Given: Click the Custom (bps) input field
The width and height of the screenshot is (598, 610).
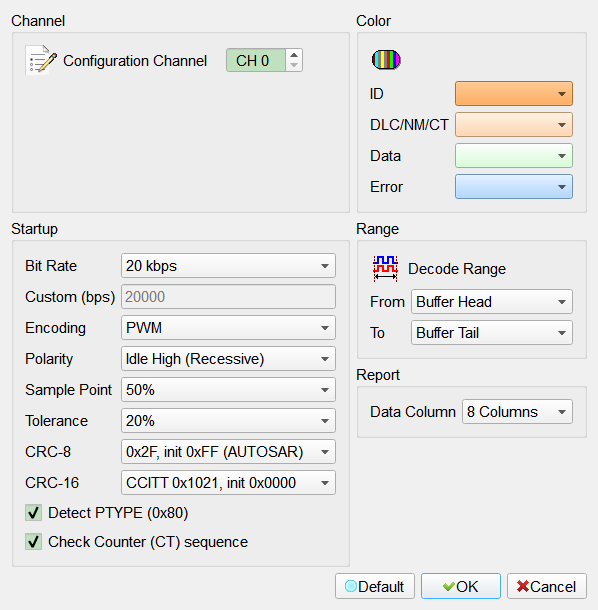Looking at the screenshot, I should pyautogui.click(x=228, y=297).
